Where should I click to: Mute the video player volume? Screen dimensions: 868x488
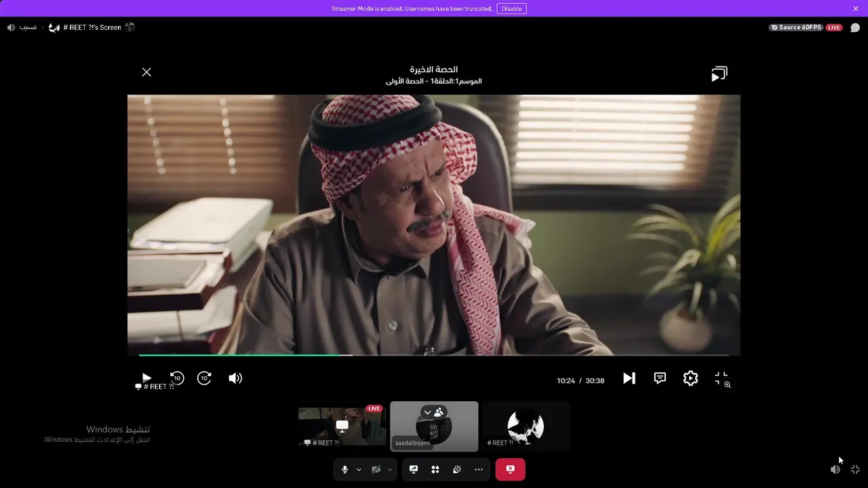235,378
